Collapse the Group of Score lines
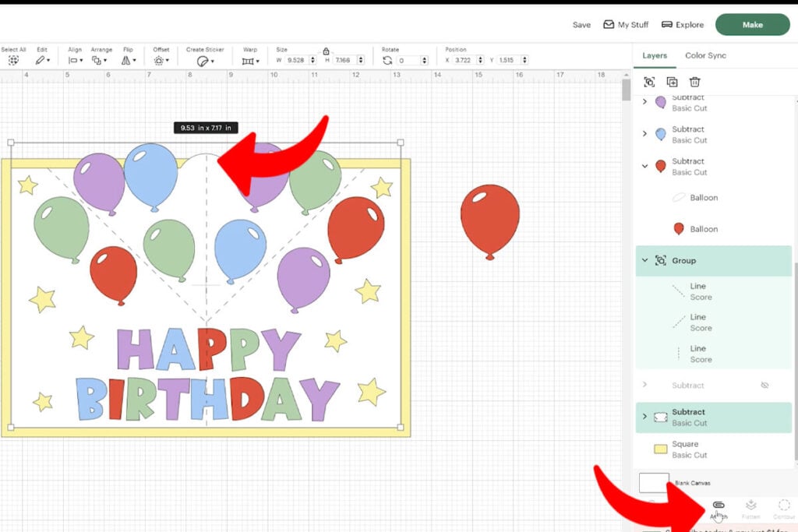This screenshot has height=532, width=798. 644,260
